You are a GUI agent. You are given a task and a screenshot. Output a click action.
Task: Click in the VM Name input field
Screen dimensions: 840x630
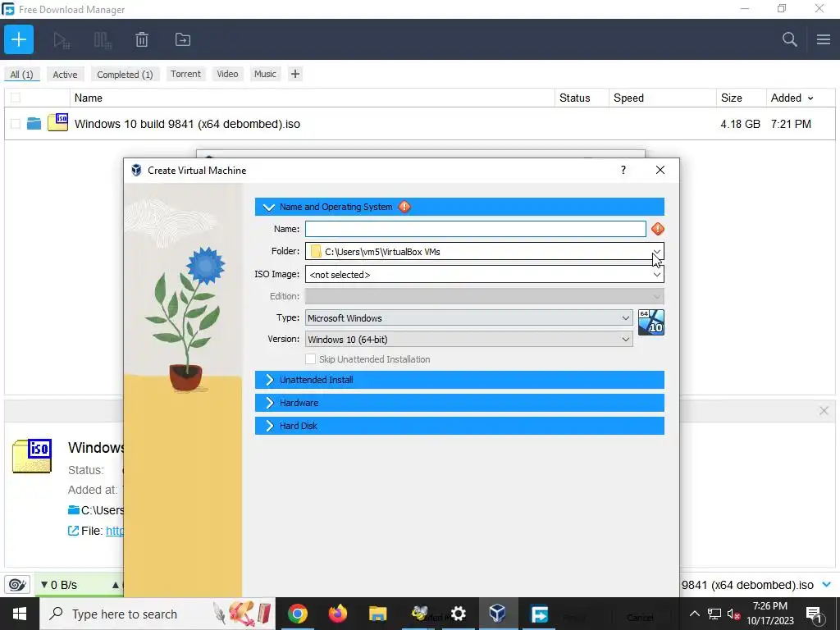476,230
